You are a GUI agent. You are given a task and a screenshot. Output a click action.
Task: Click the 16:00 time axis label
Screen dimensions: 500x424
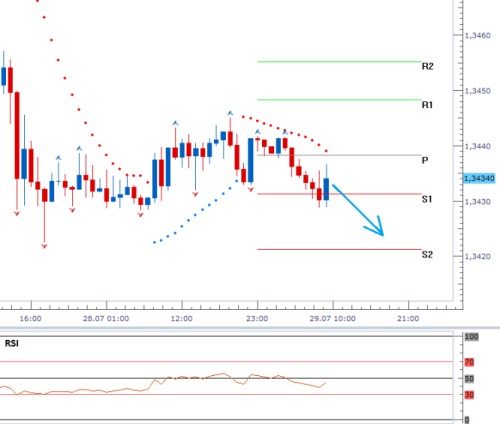click(x=31, y=319)
